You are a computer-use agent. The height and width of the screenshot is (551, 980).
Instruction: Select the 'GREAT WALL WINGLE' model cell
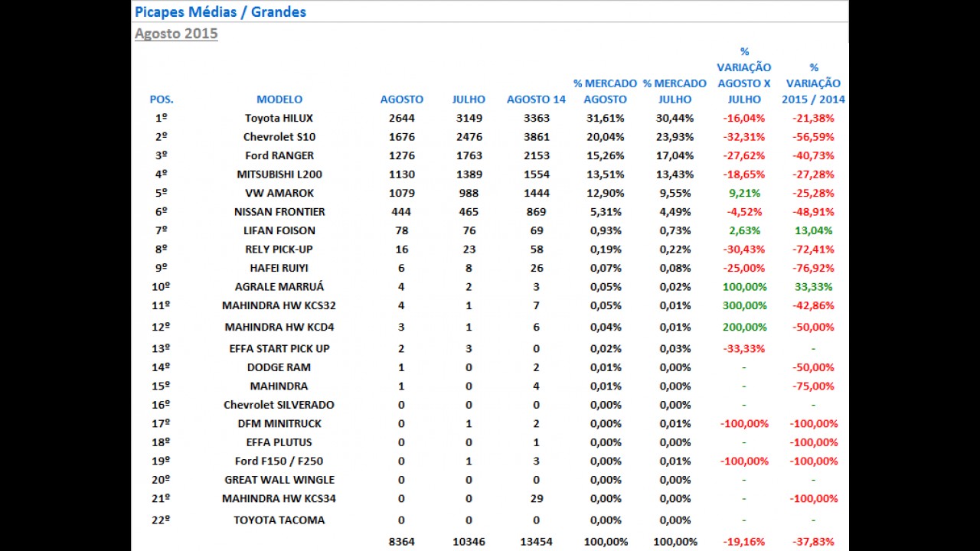pyautogui.click(x=279, y=480)
